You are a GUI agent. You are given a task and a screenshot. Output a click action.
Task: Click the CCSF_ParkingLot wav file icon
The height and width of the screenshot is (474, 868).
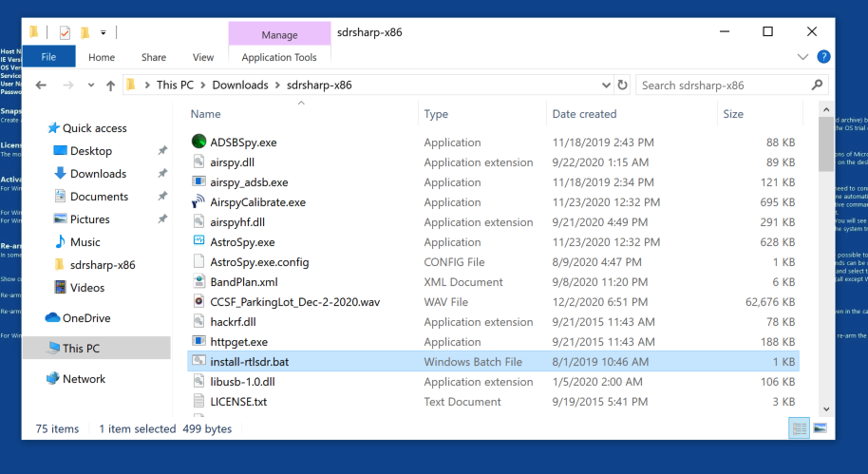click(x=198, y=301)
